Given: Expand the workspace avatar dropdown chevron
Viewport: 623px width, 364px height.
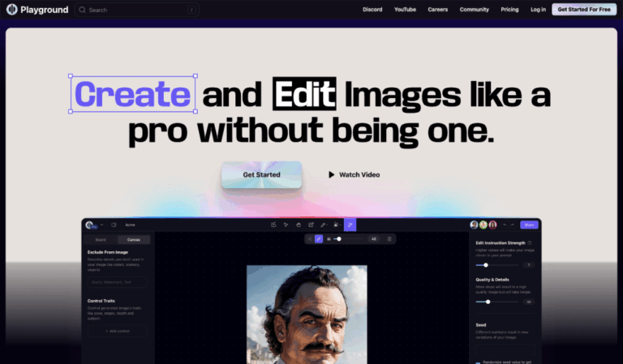Looking at the screenshot, I should tap(101, 225).
